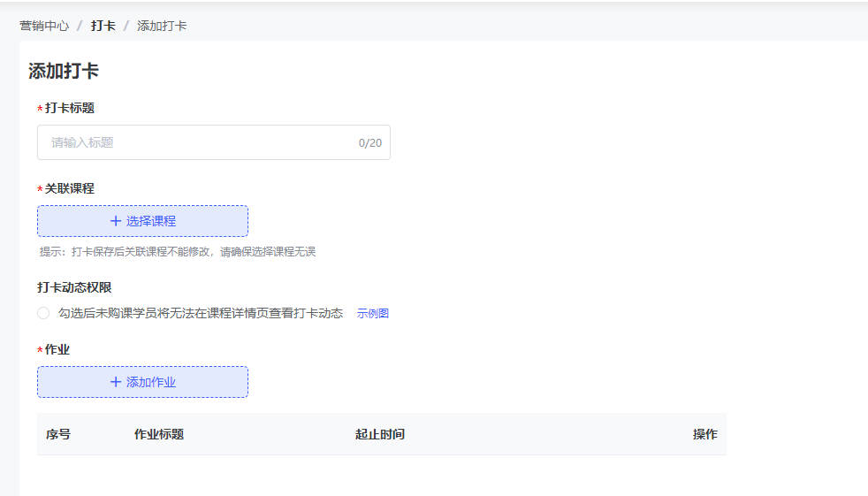The height and width of the screenshot is (496, 868).
Task: Click the 勾选后未购课学员 option label text
Action: [x=200, y=313]
